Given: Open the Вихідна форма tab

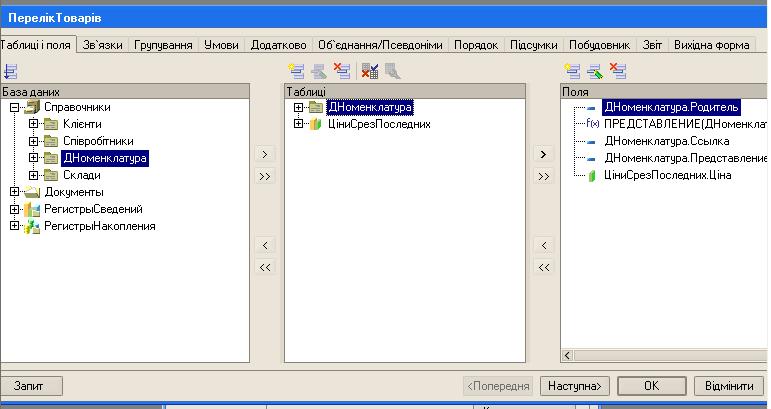Looking at the screenshot, I should pyautogui.click(x=712, y=45).
